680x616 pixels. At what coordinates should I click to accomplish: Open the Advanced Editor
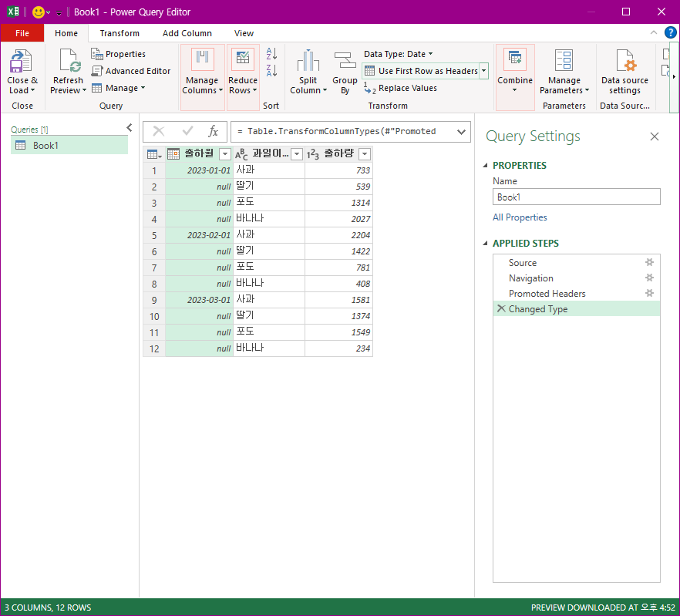(x=131, y=71)
